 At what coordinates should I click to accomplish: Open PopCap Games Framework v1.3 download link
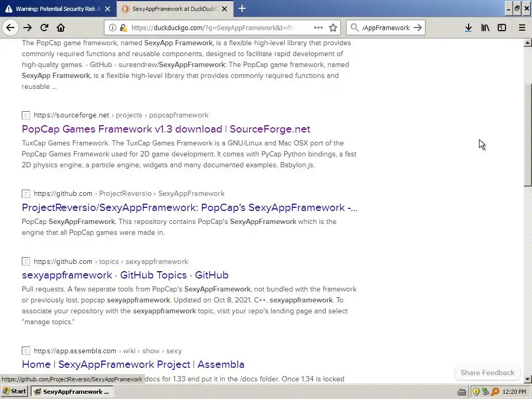pos(166,129)
